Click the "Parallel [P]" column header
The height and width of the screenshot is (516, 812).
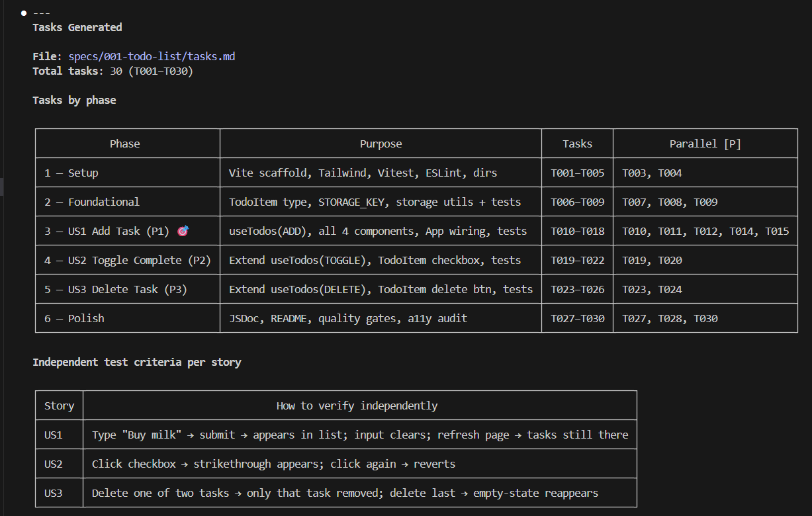click(x=705, y=144)
